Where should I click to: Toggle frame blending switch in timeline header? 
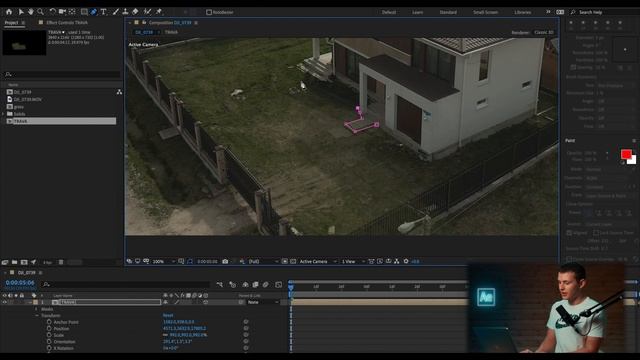(255, 284)
